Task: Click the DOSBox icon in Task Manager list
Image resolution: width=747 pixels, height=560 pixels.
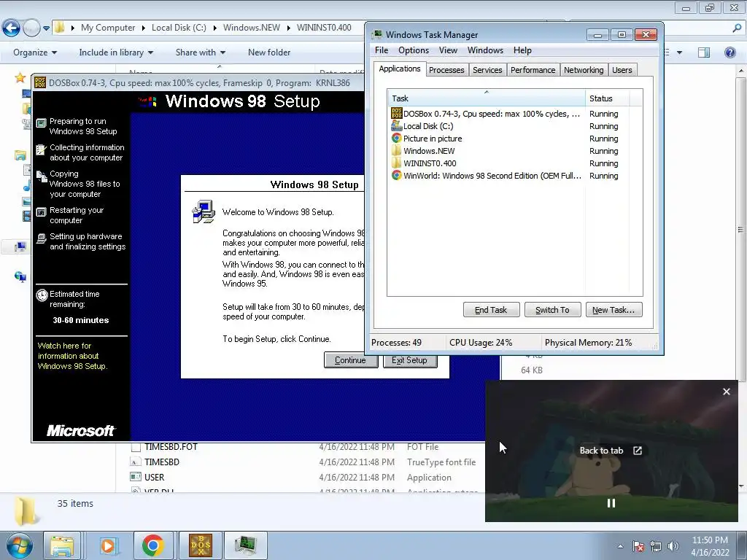Action: click(396, 113)
